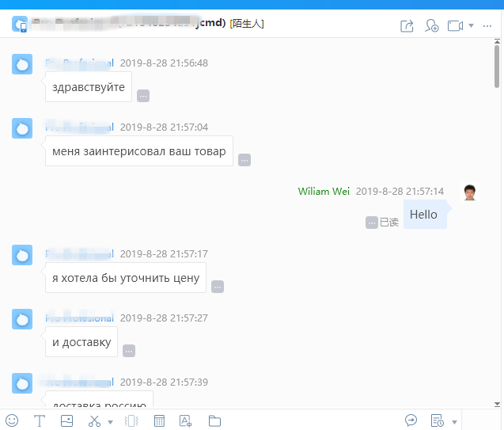Open the translate text icon
The width and height of the screenshot is (504, 430).
pos(185,420)
